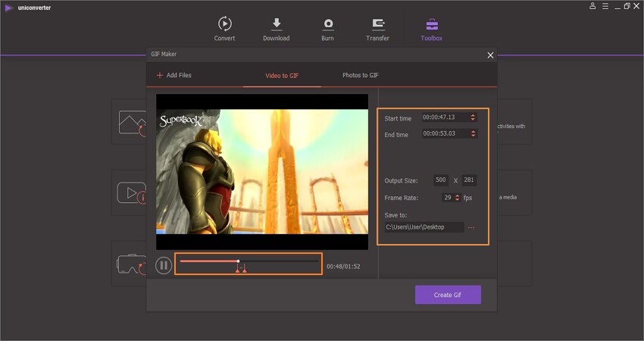
Task: Click the output width field 500
Action: (441, 180)
